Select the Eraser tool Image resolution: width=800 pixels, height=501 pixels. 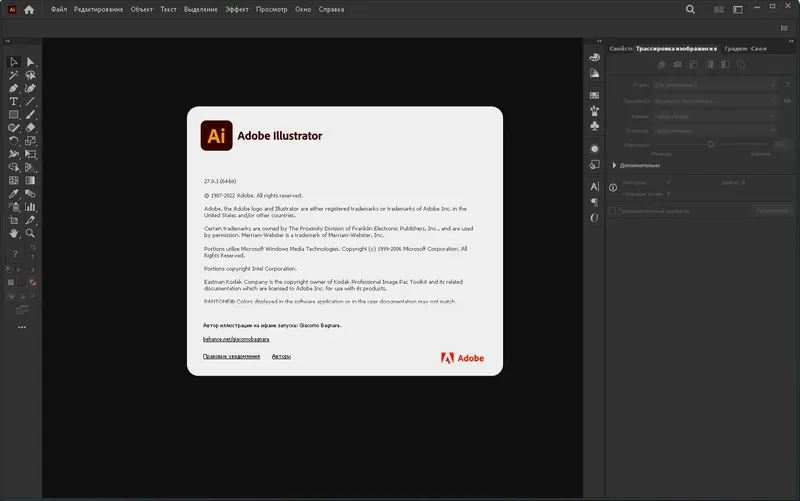point(31,128)
